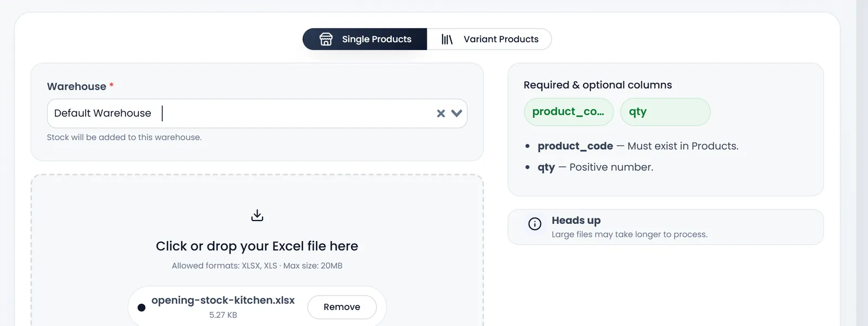This screenshot has height=326, width=868.
Task: Click the library icon beside Variant Products
Action: (447, 39)
